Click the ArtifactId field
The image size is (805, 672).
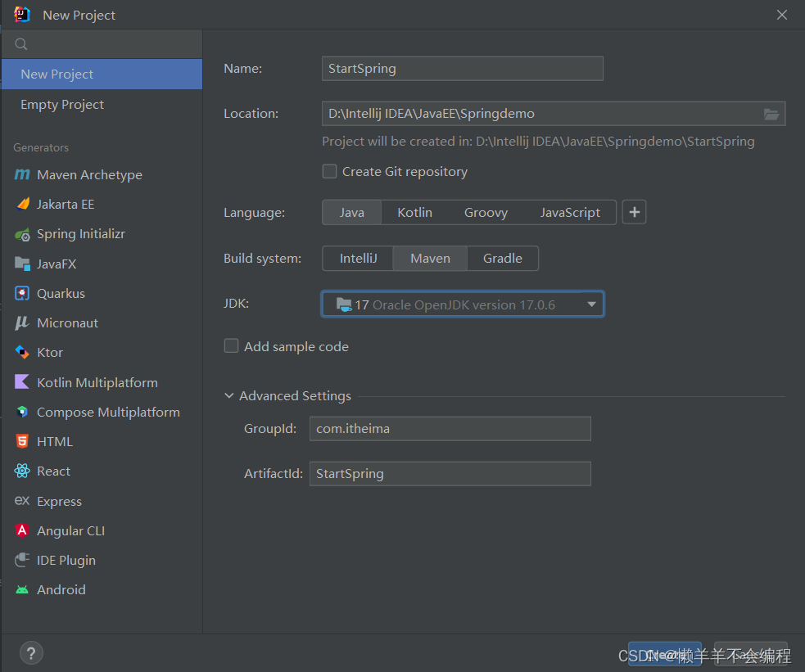(x=450, y=473)
